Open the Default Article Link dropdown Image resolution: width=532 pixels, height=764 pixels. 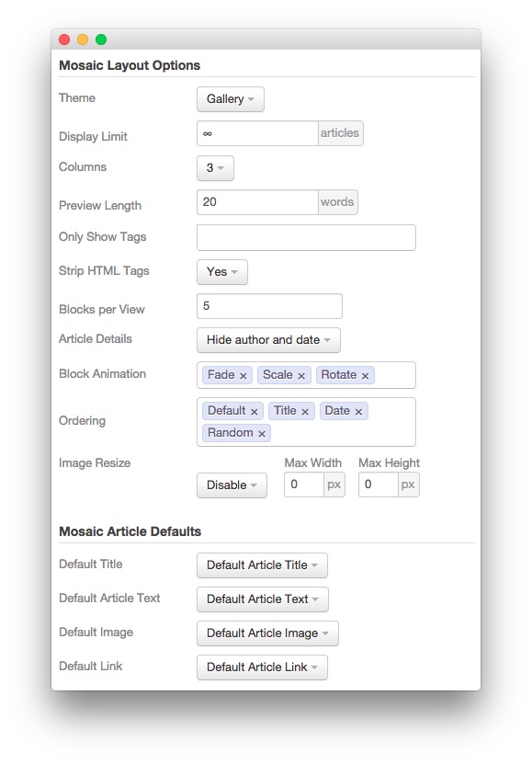point(263,667)
